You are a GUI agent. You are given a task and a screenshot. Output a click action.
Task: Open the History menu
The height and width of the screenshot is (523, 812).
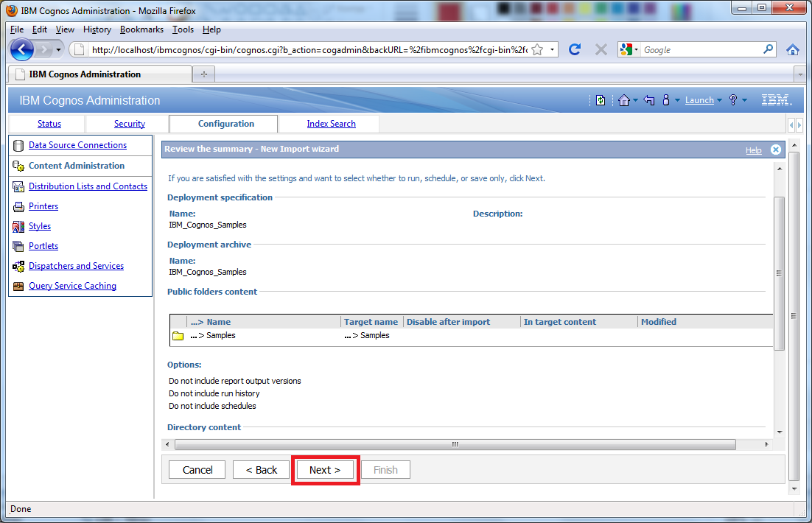click(97, 29)
